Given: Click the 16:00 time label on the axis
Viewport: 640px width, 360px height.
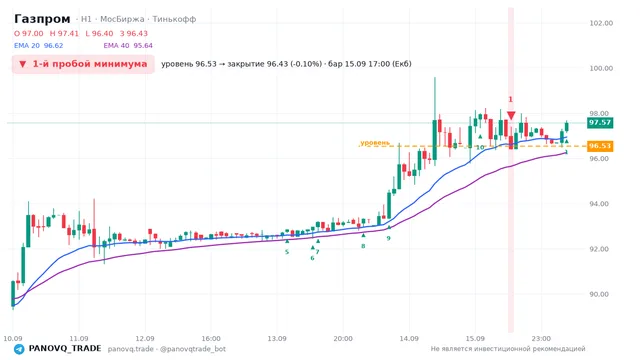Looking at the screenshot, I should pos(211,338).
